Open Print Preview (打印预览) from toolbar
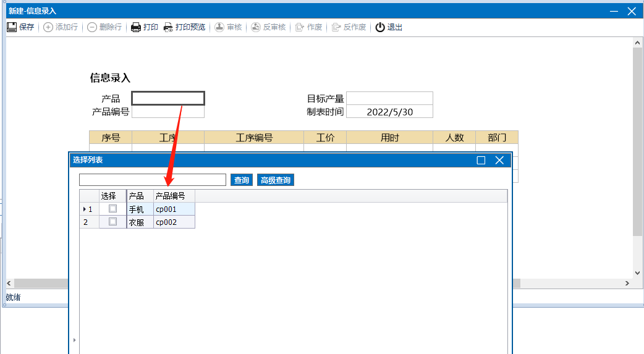Image resolution: width=644 pixels, height=354 pixels. pos(168,27)
